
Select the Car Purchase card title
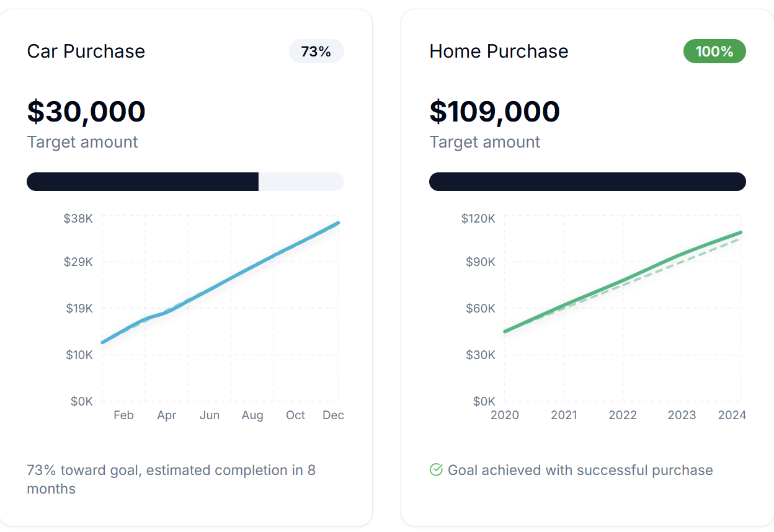(x=86, y=51)
